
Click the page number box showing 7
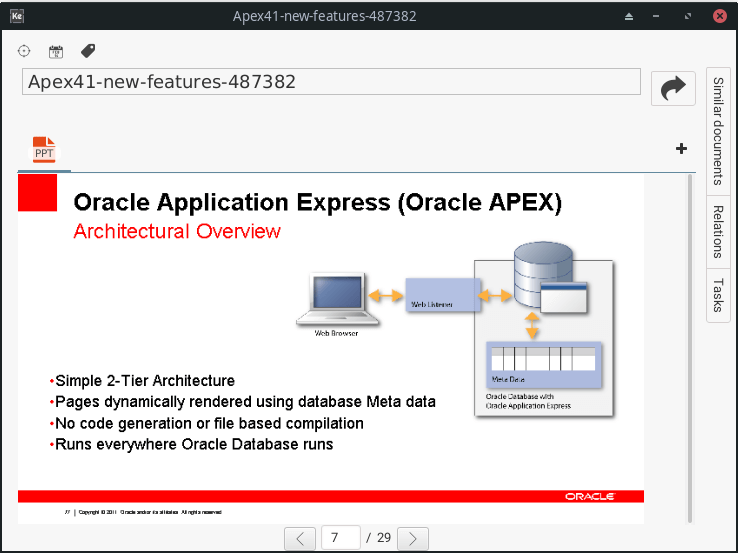[340, 538]
